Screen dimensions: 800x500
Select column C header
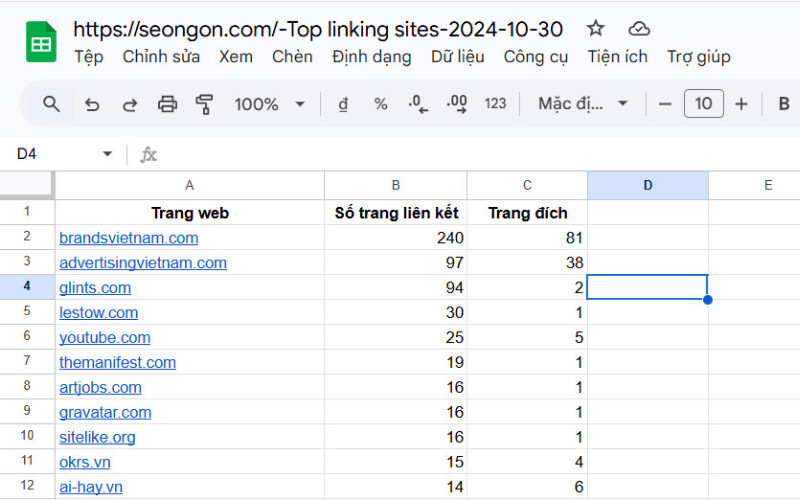coord(527,185)
